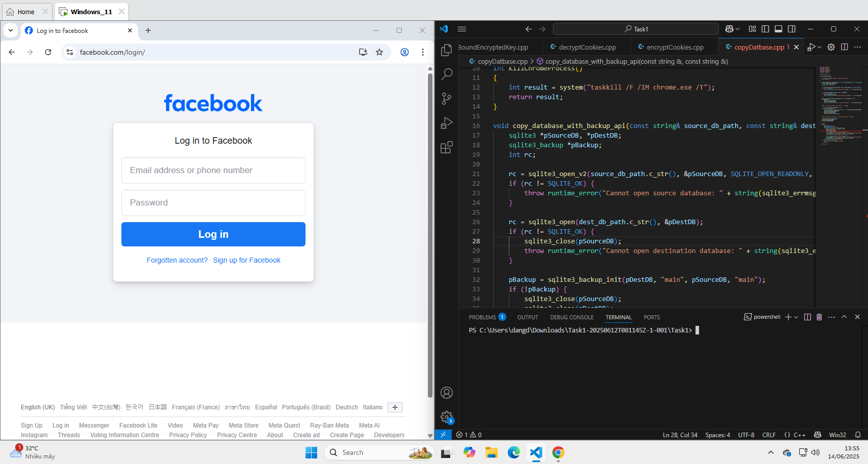The height and width of the screenshot is (464, 868).
Task: Create a new terminal with the plus icon
Action: pyautogui.click(x=788, y=317)
